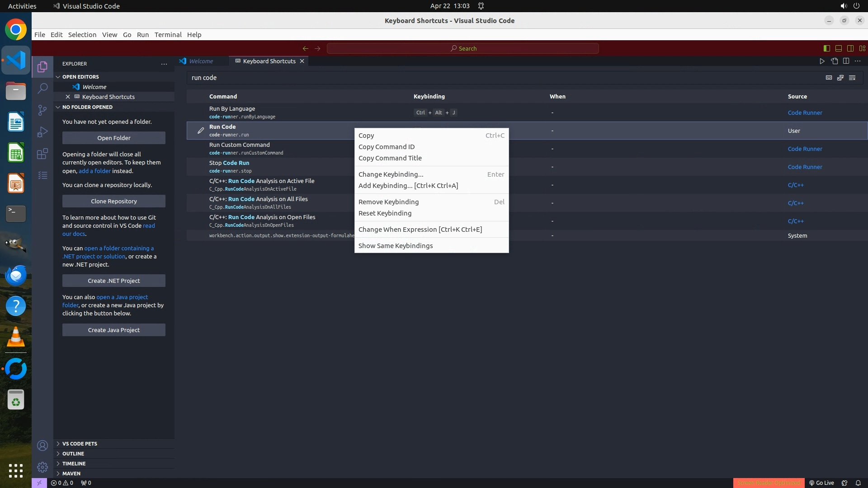Click Clear Keybindings Search Input icon
The image size is (868, 488).
pyautogui.click(x=852, y=78)
